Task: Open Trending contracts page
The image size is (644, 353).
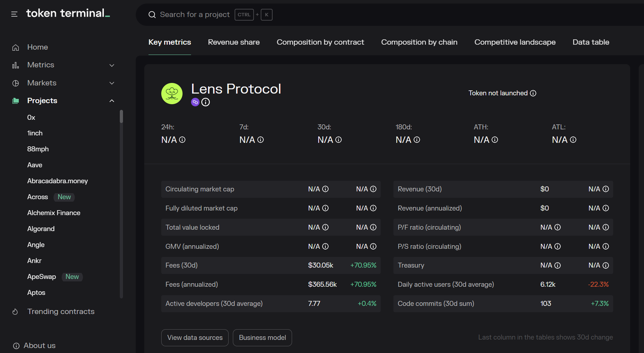Action: [61, 312]
